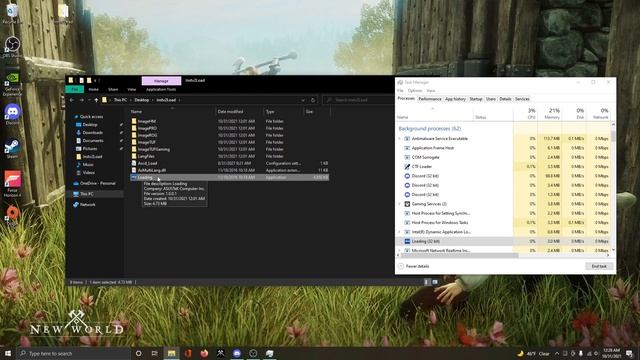Select Documents in Explorer sidebar
The image size is (640, 360).
click(x=93, y=140)
